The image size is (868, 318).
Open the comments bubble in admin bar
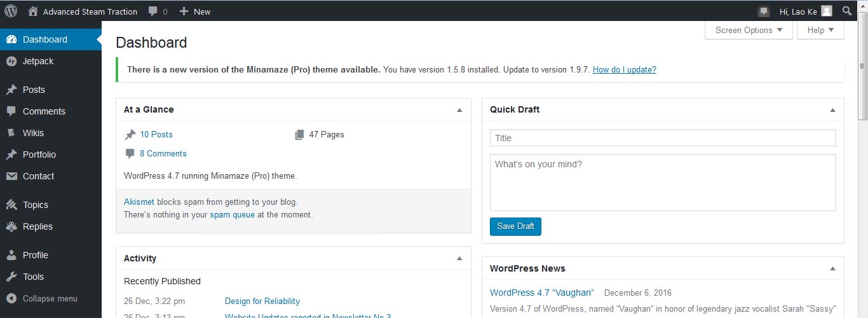point(153,11)
